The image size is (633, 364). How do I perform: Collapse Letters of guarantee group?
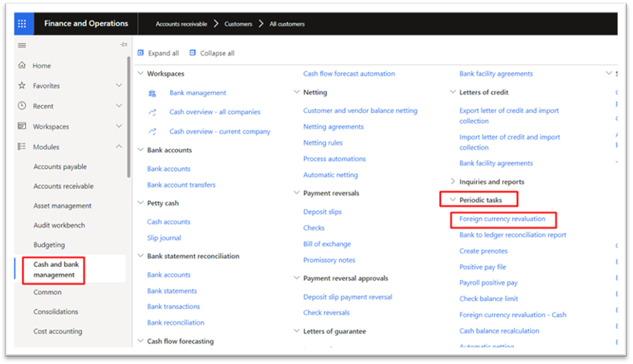point(296,331)
